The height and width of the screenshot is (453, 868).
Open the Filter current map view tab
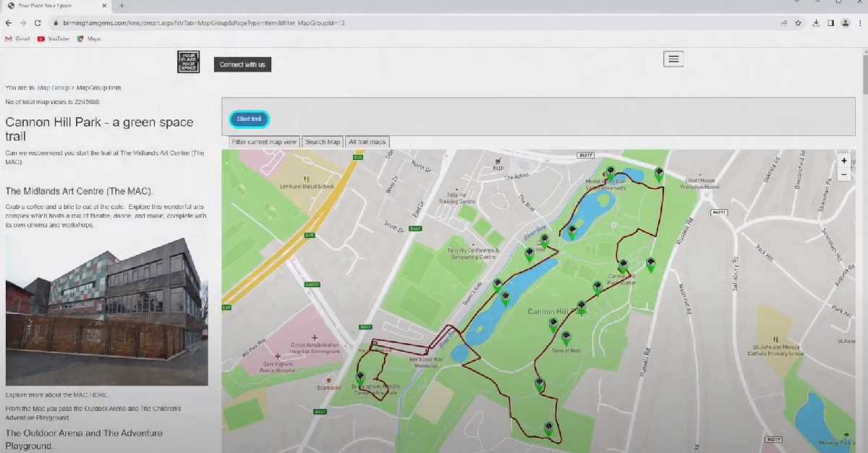(x=264, y=142)
